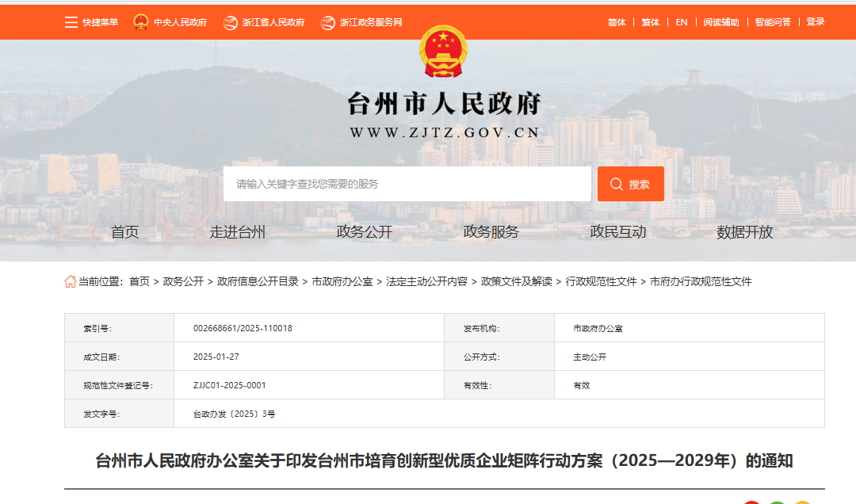Screen dimensions: 856x504
Task: Switch language to 繁体 traditional Chinese
Action: [x=651, y=22]
